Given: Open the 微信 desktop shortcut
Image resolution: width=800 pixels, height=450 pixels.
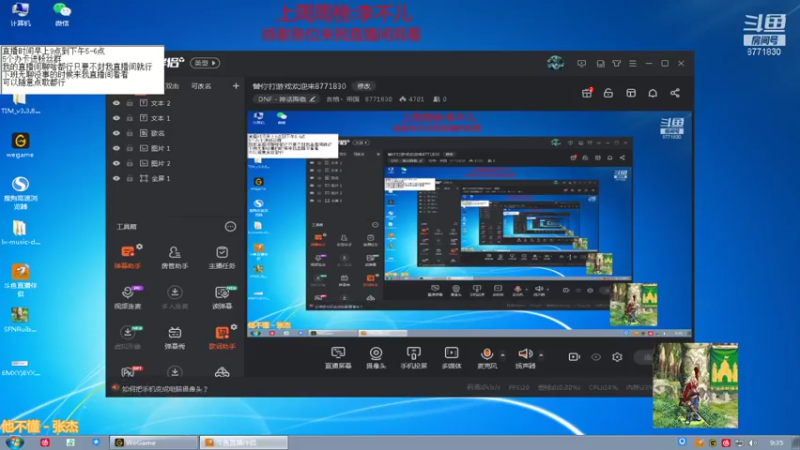Looking at the screenshot, I should (x=62, y=14).
